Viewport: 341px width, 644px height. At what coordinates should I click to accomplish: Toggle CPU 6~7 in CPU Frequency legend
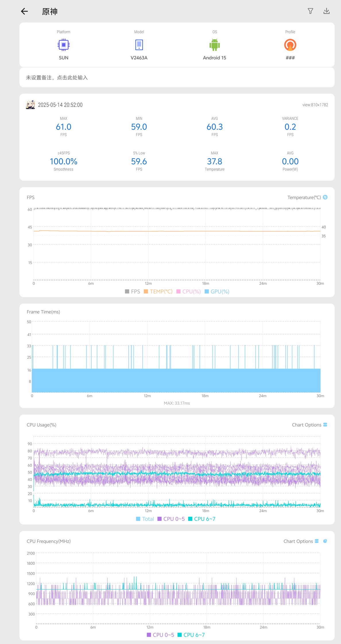click(191, 635)
